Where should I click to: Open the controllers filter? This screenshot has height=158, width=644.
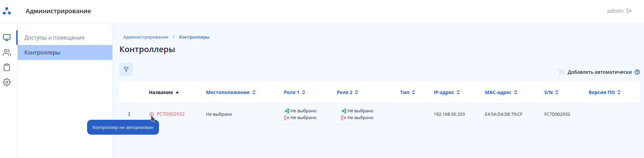[126, 69]
